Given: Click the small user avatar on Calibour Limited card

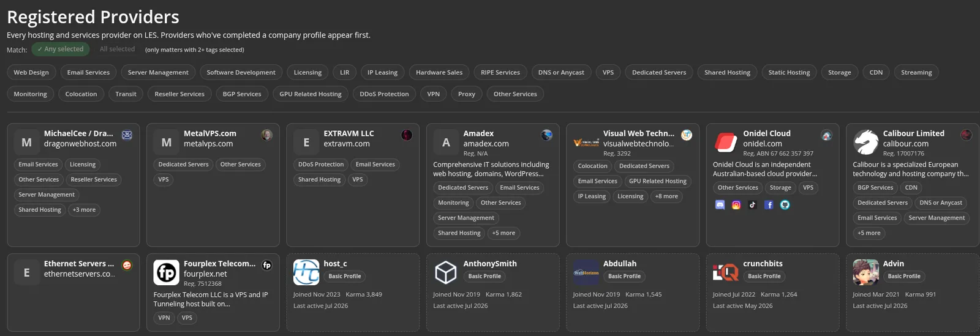Looking at the screenshot, I should (967, 135).
